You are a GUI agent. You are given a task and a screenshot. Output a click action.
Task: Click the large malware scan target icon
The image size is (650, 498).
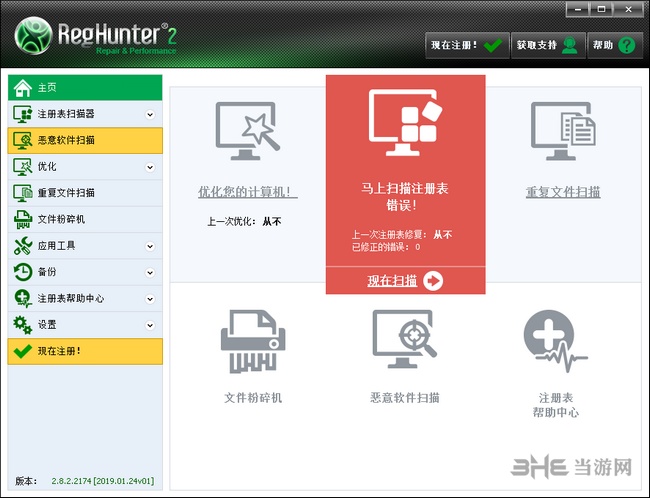(405, 339)
